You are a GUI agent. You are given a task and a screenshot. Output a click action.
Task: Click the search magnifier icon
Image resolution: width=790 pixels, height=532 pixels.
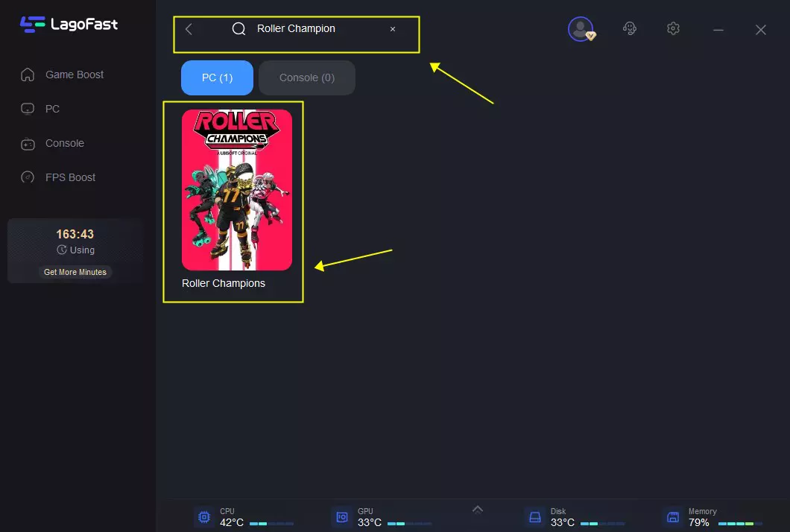coord(238,29)
